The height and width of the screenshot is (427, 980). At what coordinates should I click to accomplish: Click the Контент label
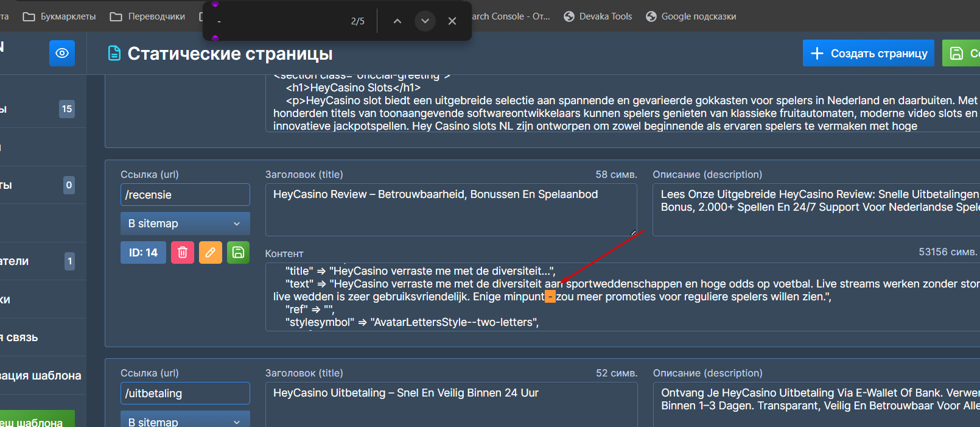click(x=284, y=253)
